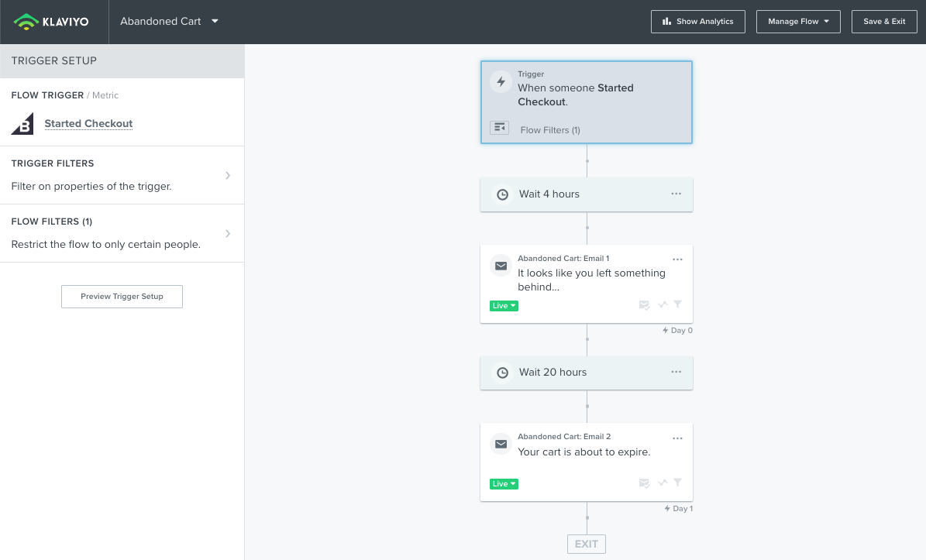926x560 pixels.
Task: Click the analytics trend icon on Email 2
Action: click(x=663, y=483)
